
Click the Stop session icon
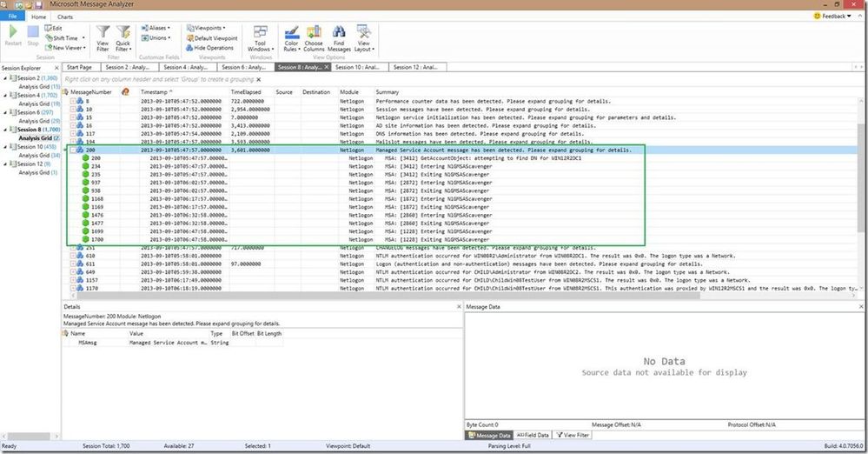33,37
